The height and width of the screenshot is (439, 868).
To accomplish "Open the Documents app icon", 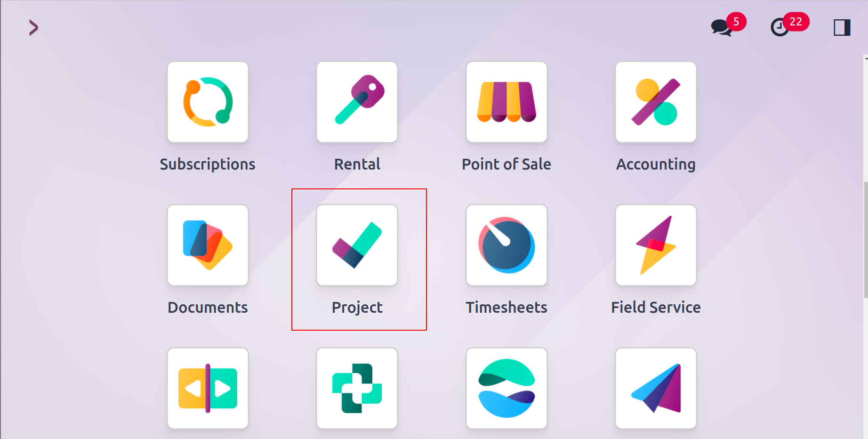I will (208, 245).
